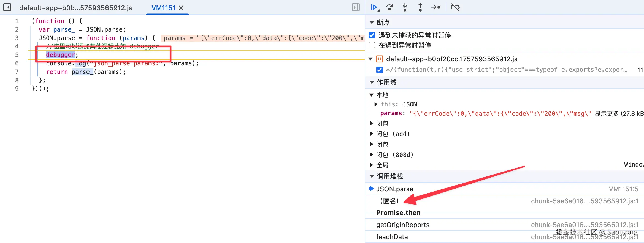
Task: Collapse the 调用堆栈 call stack section
Action: pyautogui.click(x=372, y=176)
